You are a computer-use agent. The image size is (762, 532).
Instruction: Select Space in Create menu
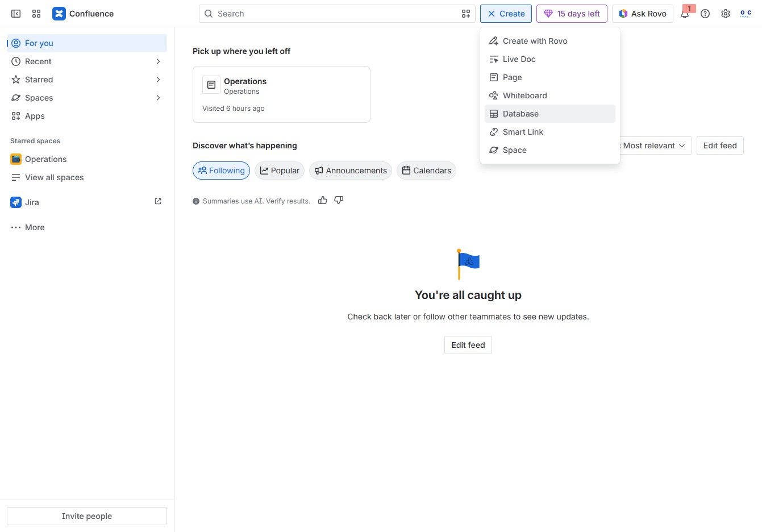(550, 150)
